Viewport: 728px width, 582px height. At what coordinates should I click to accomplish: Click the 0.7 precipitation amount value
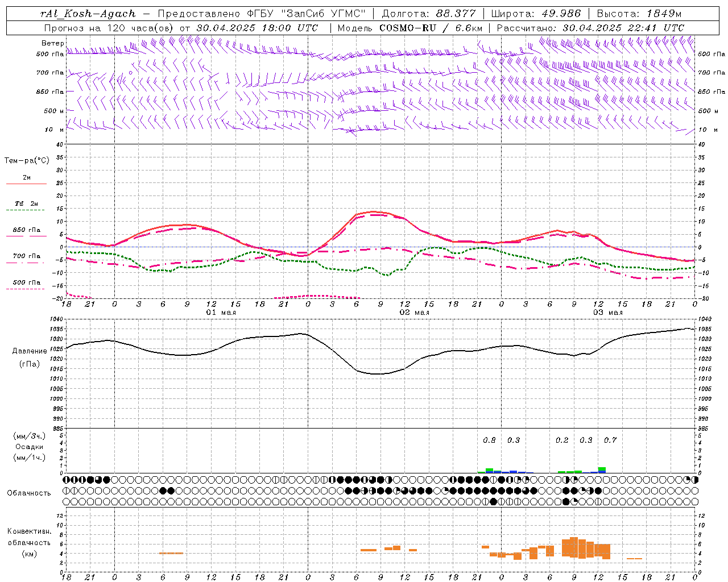point(610,440)
